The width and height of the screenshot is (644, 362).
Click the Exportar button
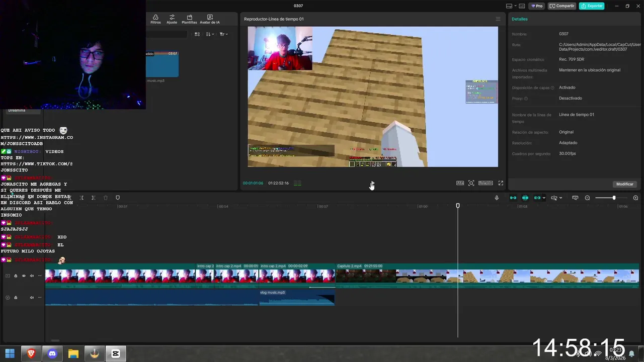pyautogui.click(x=592, y=6)
